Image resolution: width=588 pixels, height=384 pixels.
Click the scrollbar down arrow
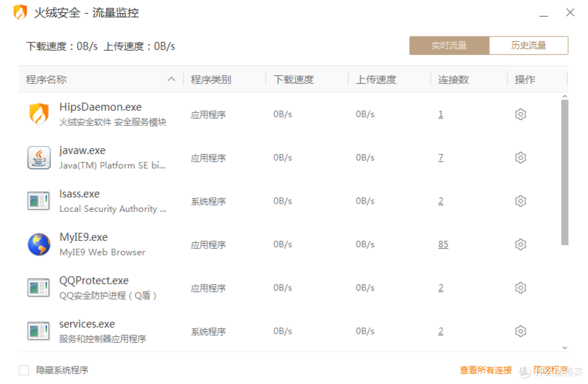pyautogui.click(x=565, y=348)
